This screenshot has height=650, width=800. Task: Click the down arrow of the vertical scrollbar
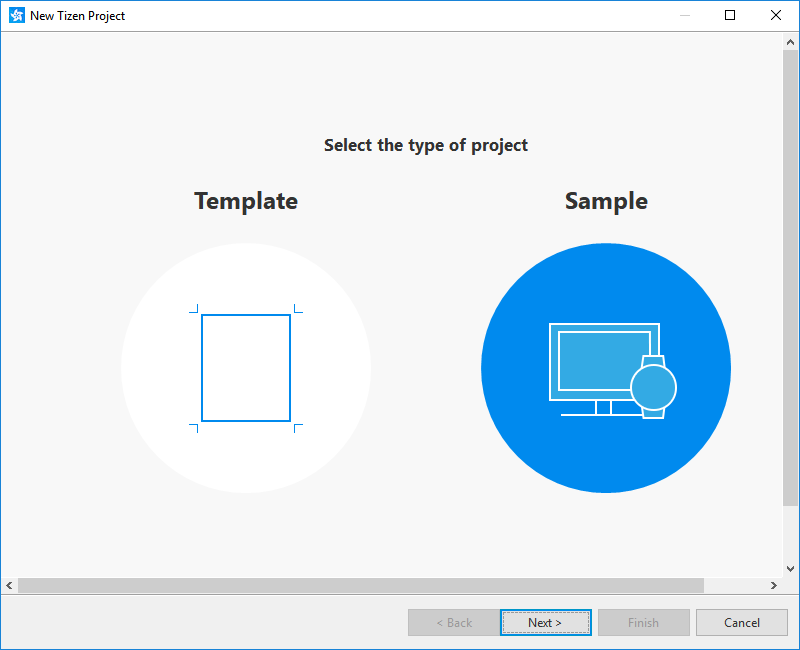pos(791,570)
